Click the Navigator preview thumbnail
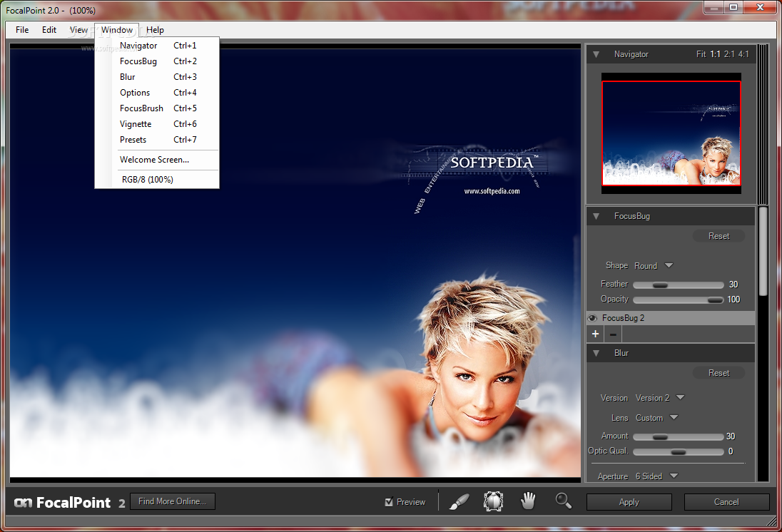 point(671,133)
